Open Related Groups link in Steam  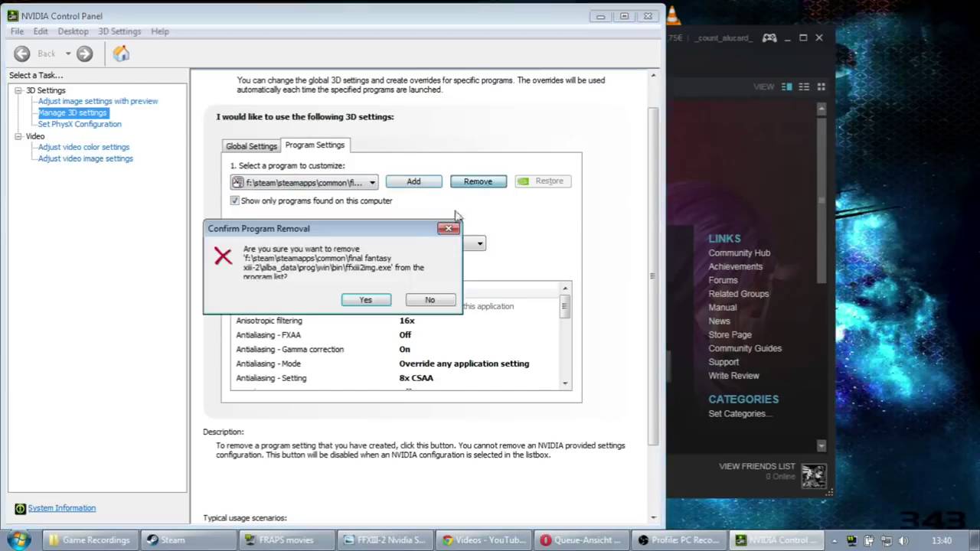click(738, 294)
